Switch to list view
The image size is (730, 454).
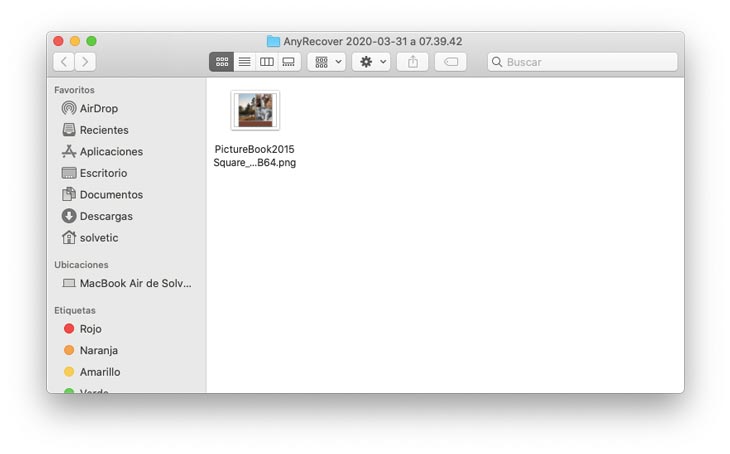point(244,62)
